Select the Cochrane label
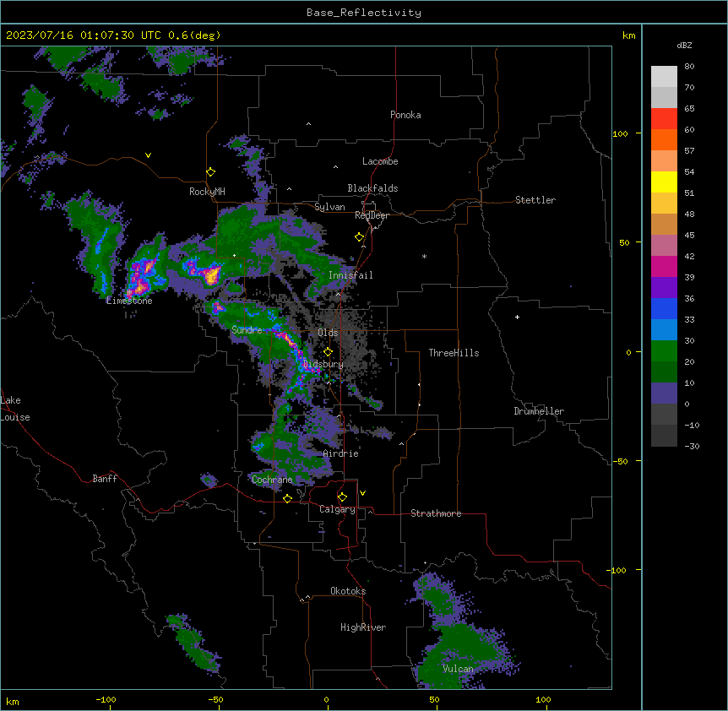 coord(272,480)
